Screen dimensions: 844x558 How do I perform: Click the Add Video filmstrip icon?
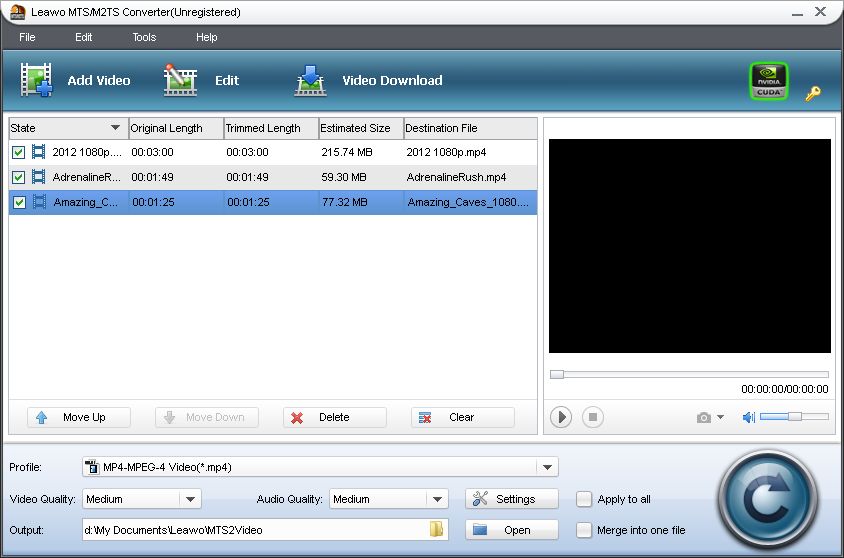pyautogui.click(x=37, y=80)
